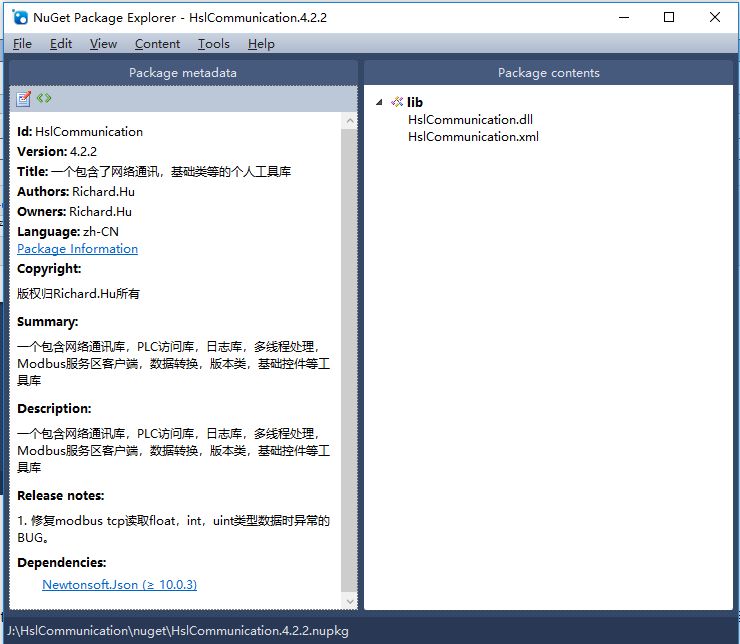
Task: Maximize the NuGet Package Explorer window
Action: coord(669,17)
